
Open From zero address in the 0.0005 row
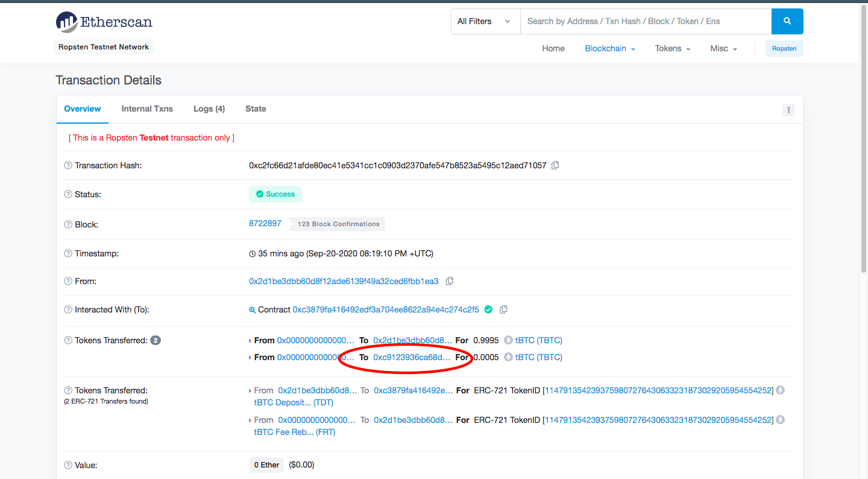point(316,357)
